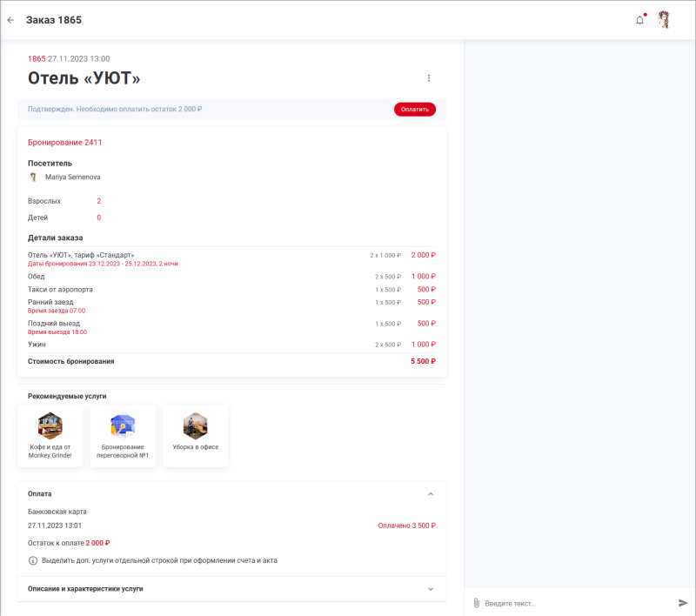The image size is (696, 616).
Task: Open the three-dot menu near Отель «УЮТ»
Action: click(428, 77)
